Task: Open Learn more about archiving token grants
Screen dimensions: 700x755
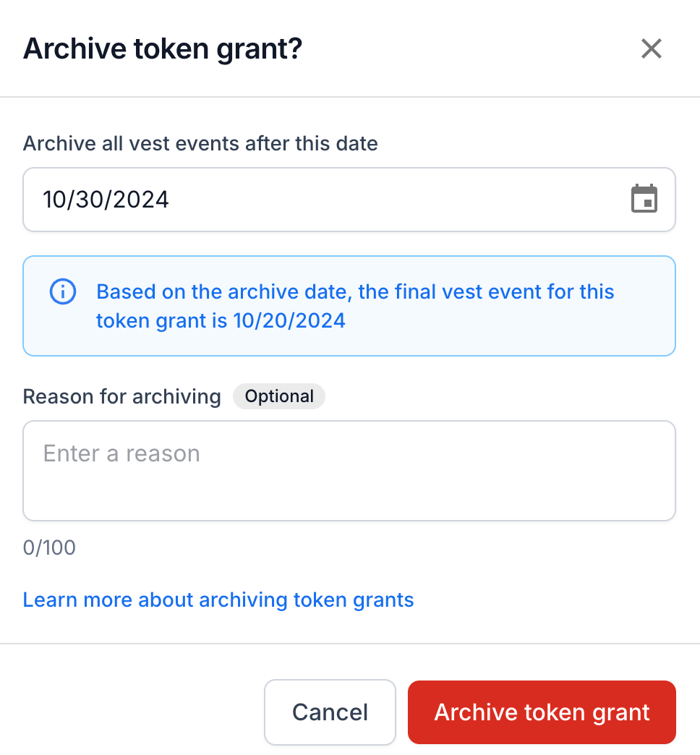Action: pos(218,600)
